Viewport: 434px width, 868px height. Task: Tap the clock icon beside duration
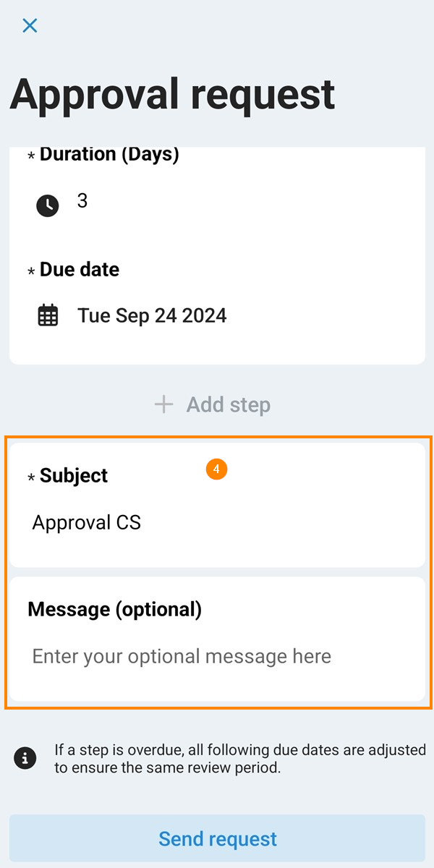tap(48, 205)
